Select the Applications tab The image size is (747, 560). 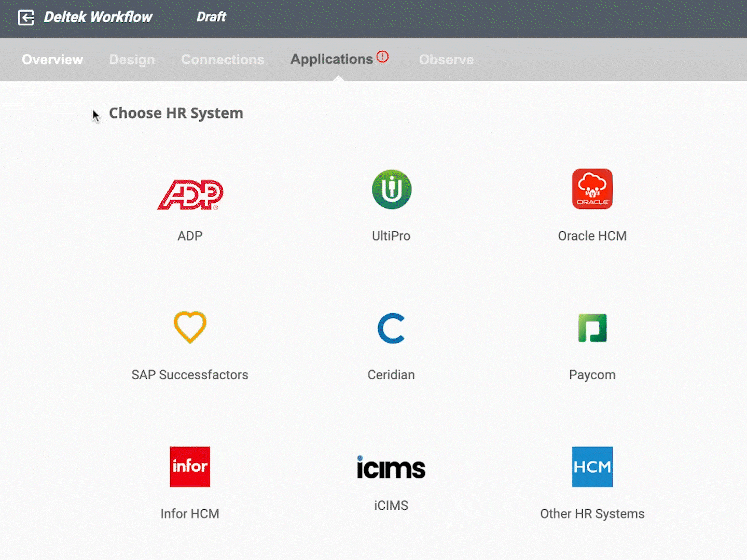(331, 60)
